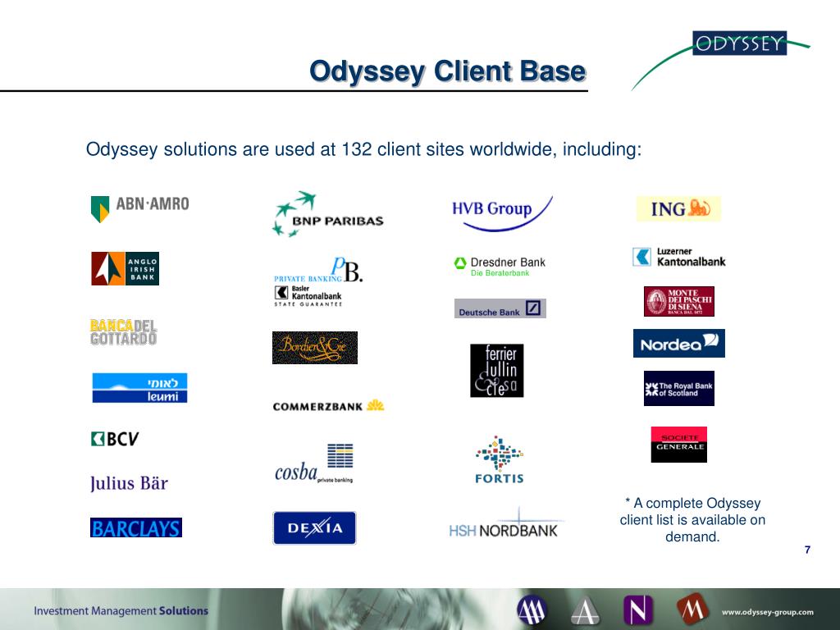Click the Dexia logo
840x630 pixels.
[314, 527]
